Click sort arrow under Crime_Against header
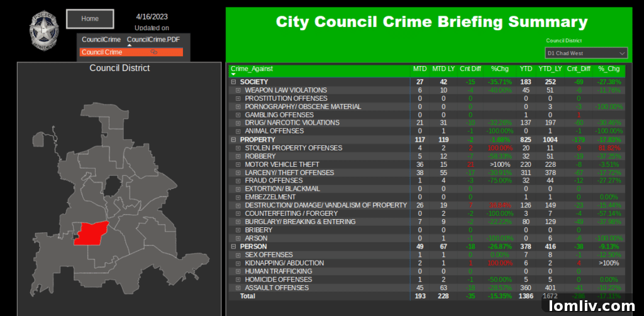This screenshot has width=644, height=316. coord(233,74)
